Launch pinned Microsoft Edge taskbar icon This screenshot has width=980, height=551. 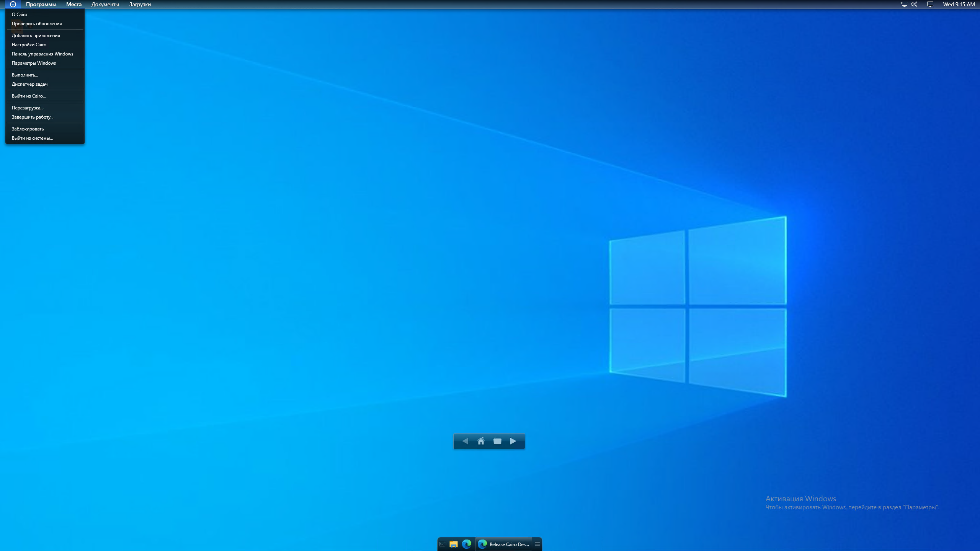tap(466, 544)
